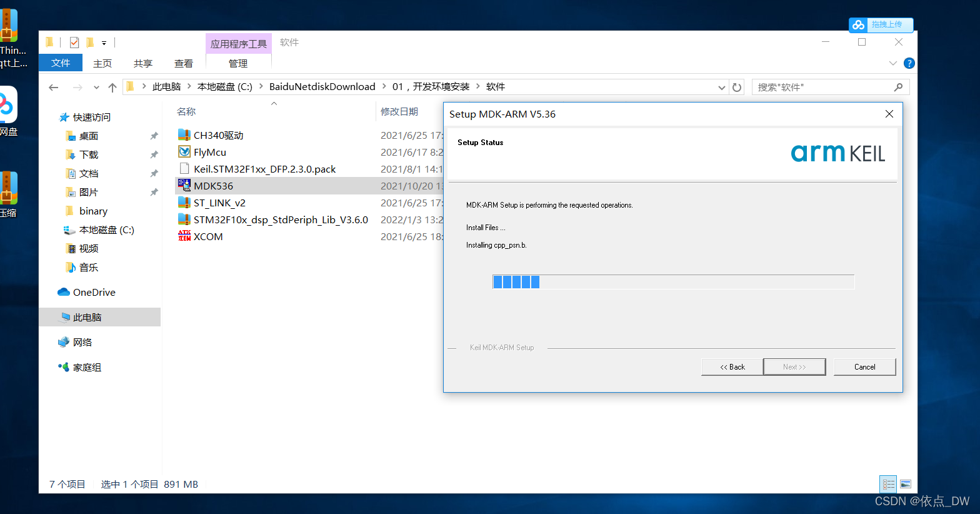Click the MDK536 installer icon
This screenshot has width=980, height=514.
point(184,186)
